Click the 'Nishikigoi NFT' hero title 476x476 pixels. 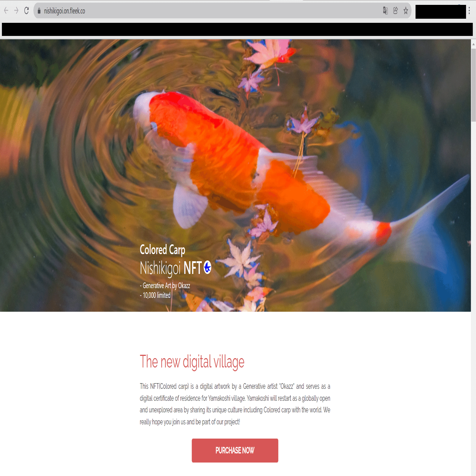click(x=171, y=268)
